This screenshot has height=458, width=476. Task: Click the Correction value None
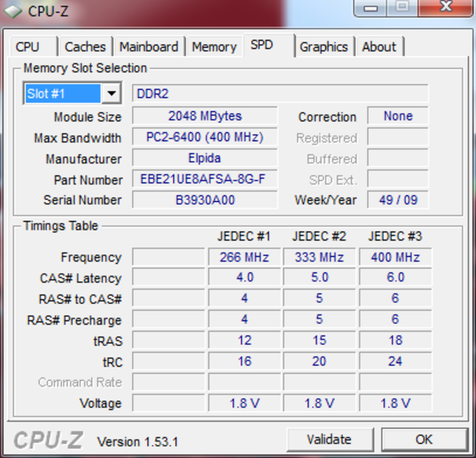[x=398, y=116]
